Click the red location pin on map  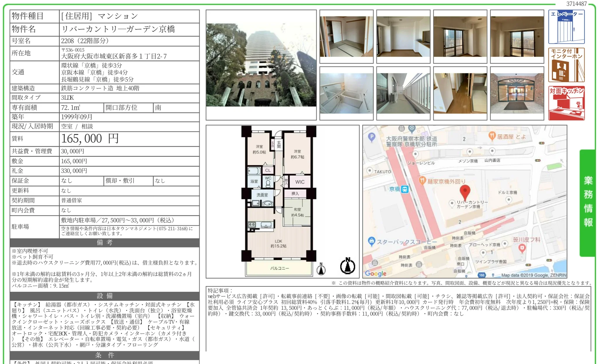point(465,192)
